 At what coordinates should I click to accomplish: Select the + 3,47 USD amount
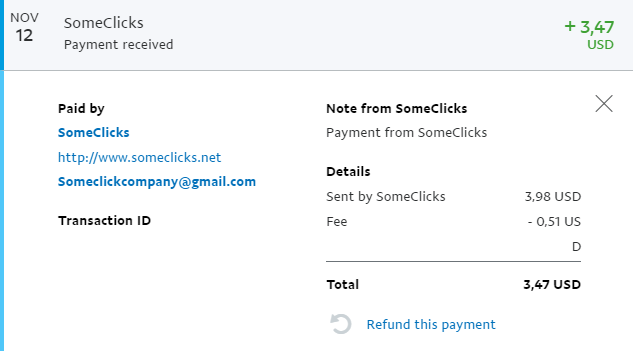click(589, 35)
